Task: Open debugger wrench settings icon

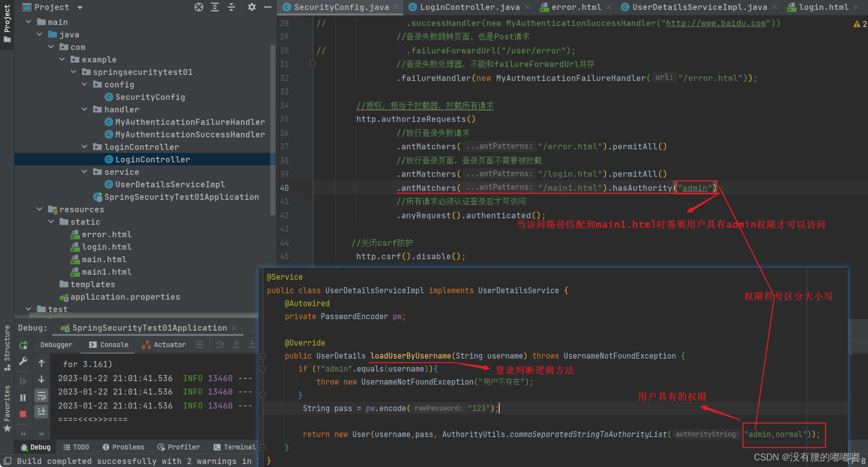Action: (23, 362)
